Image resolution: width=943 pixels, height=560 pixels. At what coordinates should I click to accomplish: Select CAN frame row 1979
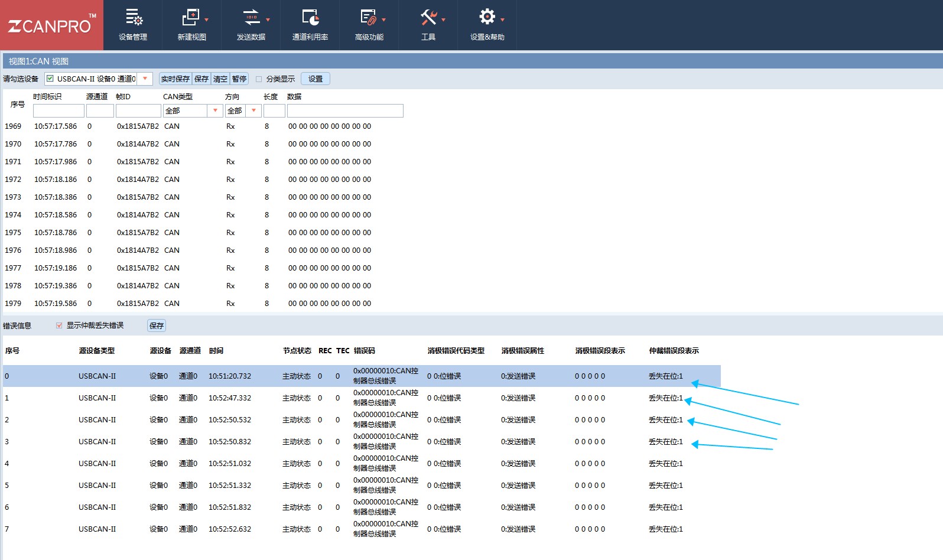(204, 304)
